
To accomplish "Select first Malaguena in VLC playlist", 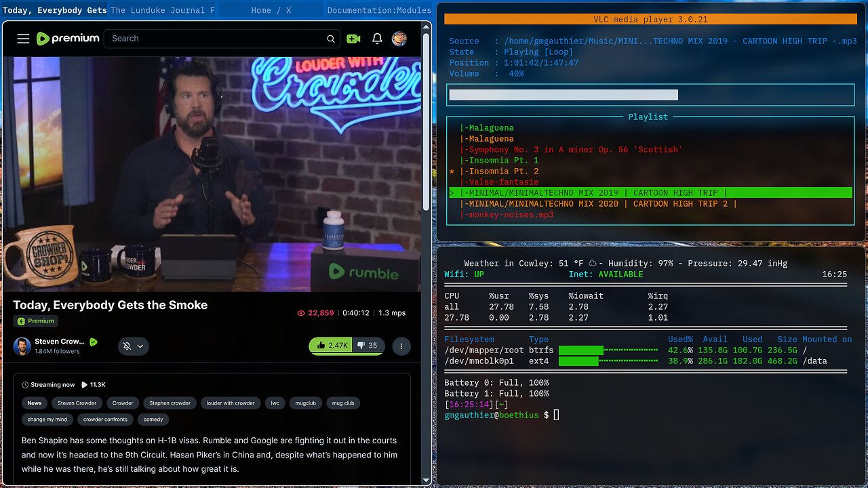I will click(487, 127).
